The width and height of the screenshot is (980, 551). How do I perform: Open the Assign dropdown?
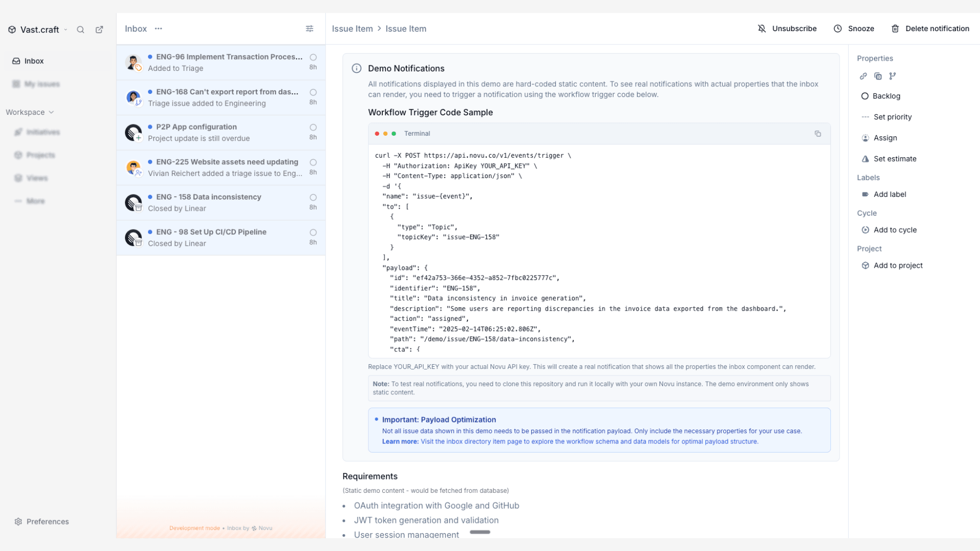[x=879, y=138]
